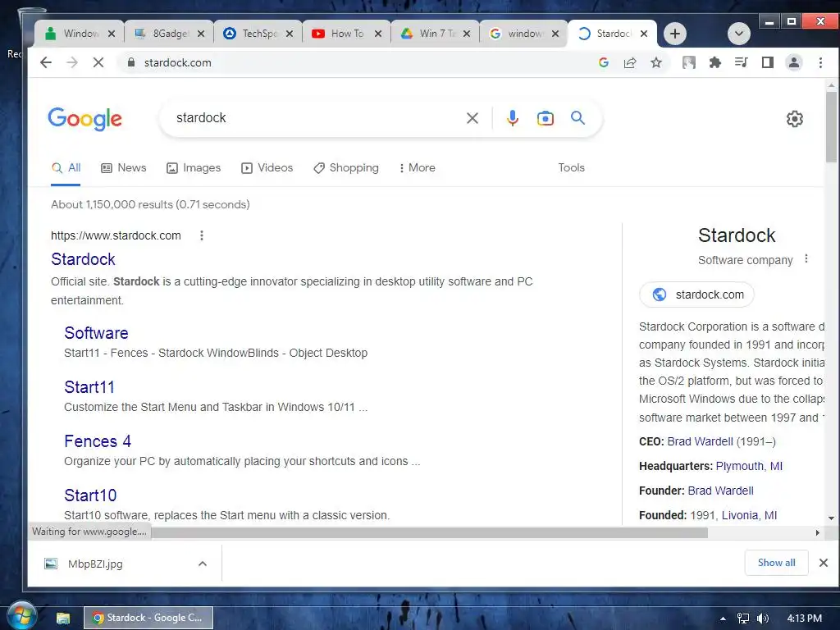Image resolution: width=840 pixels, height=630 pixels.
Task: Click the Google logo
Action: pyautogui.click(x=84, y=119)
